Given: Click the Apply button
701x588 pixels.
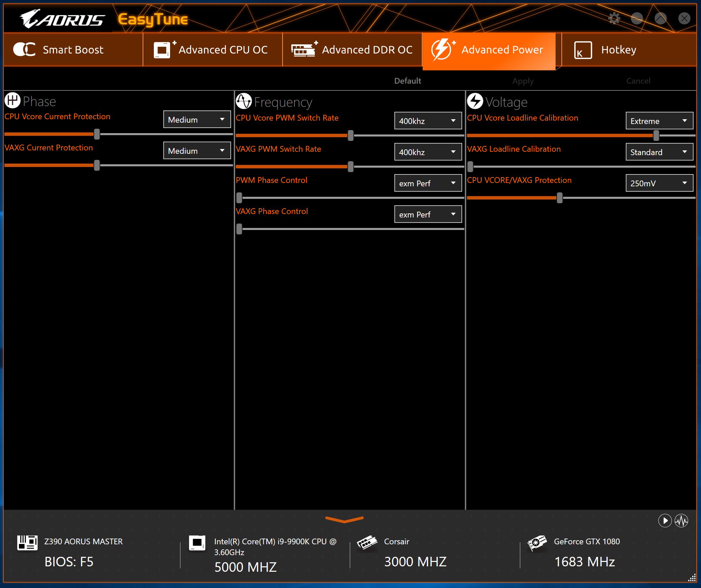Looking at the screenshot, I should pyautogui.click(x=523, y=81).
